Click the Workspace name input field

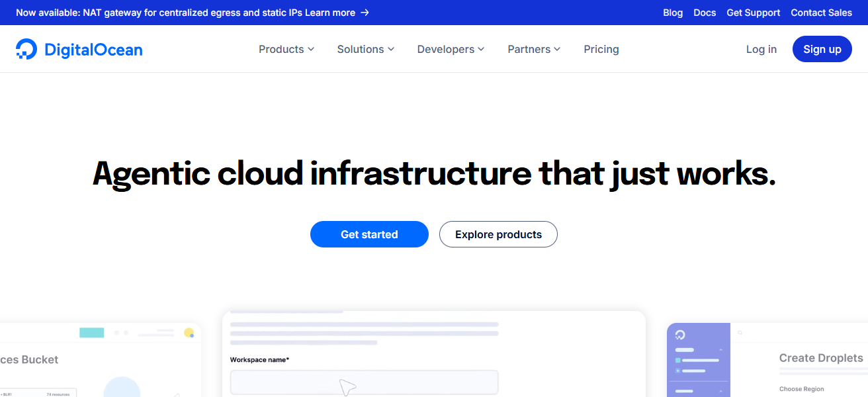point(364,382)
